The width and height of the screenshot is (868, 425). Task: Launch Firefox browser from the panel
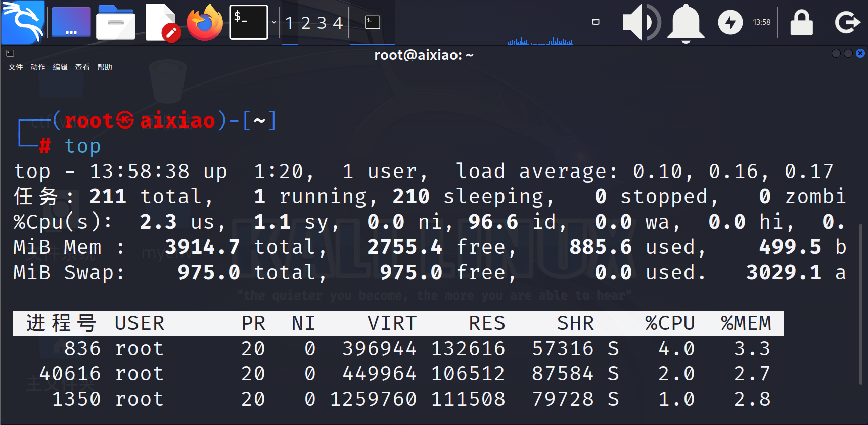point(205,22)
